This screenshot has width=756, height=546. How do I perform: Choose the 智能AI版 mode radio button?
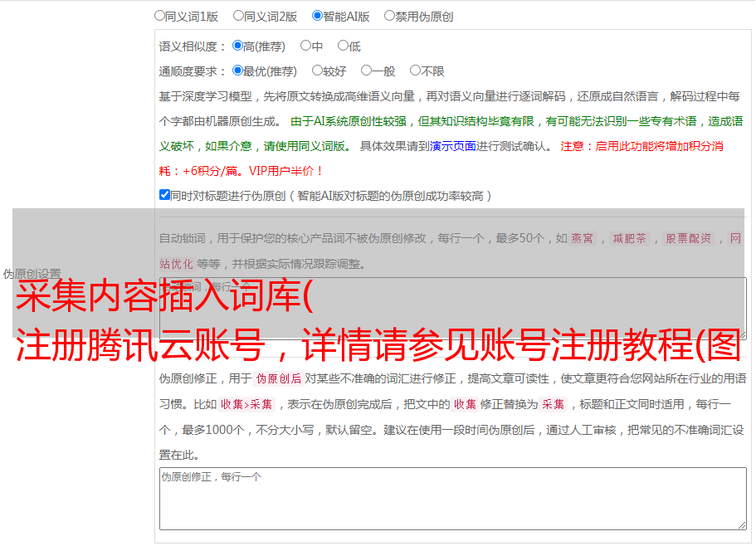point(317,16)
